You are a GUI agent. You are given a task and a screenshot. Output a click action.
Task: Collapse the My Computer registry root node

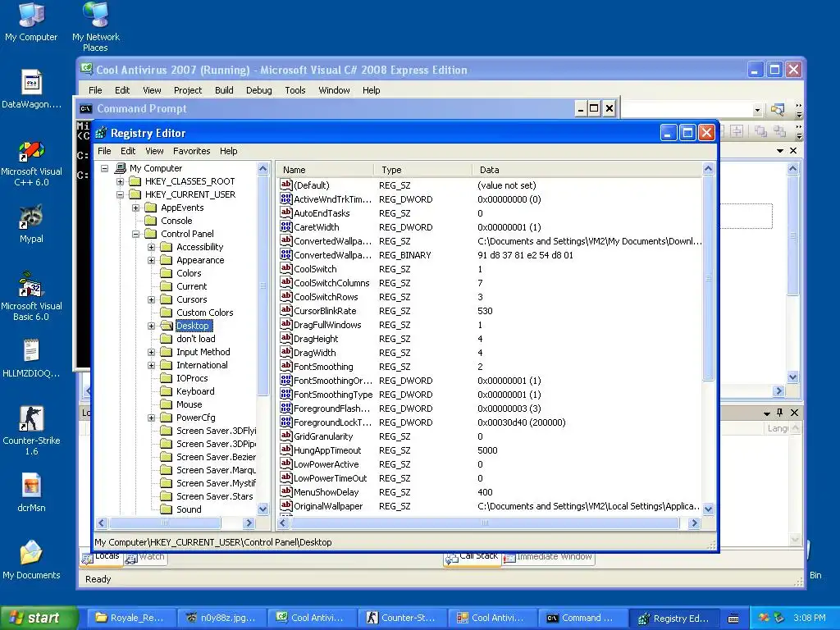pos(104,168)
